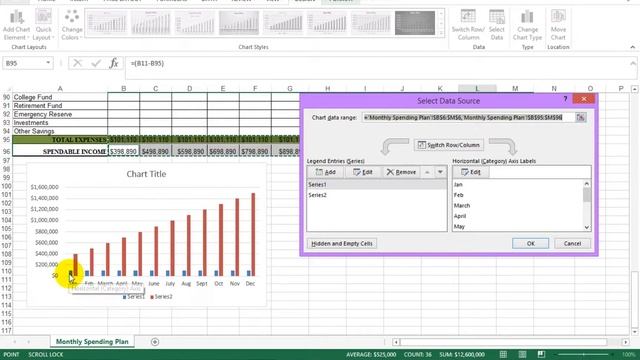The image size is (640, 360).
Task: Select Series1 in the legend entries list
Action: (376, 184)
